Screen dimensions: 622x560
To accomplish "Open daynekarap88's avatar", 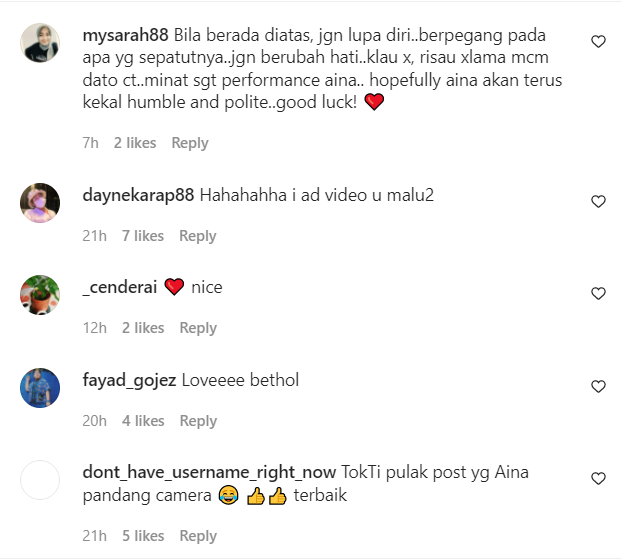I will 40,203.
